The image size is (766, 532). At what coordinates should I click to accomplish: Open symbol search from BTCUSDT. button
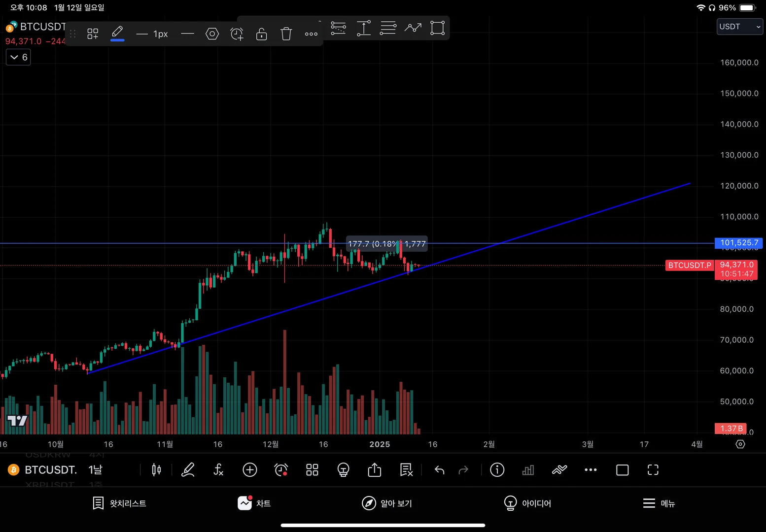(x=43, y=470)
